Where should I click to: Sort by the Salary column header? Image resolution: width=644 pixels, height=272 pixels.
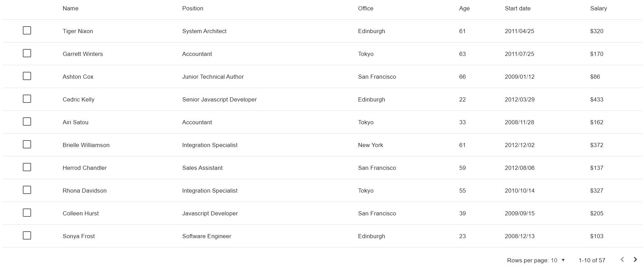coord(598,8)
